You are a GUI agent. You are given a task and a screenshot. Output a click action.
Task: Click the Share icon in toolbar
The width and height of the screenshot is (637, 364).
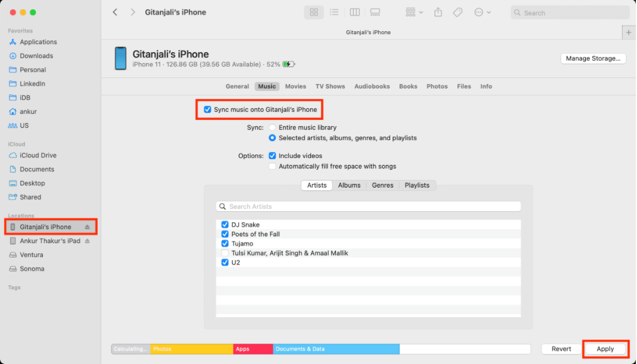438,12
